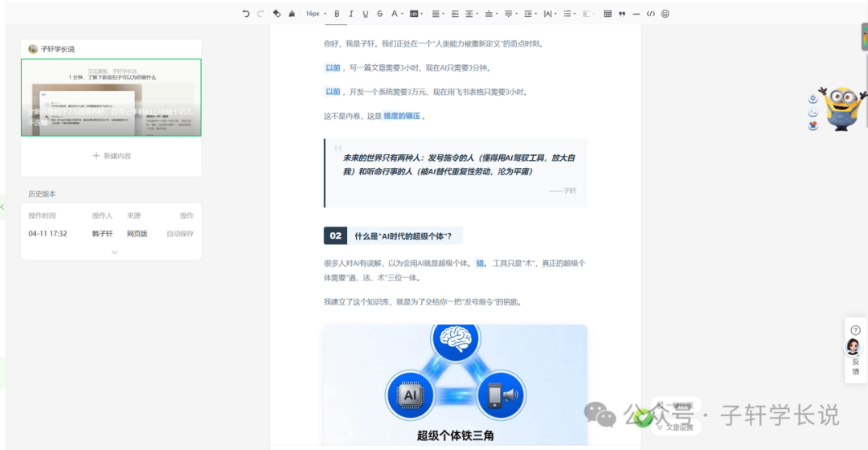Click the minion mascot assistant
This screenshot has height=450, width=868.
tap(842, 108)
